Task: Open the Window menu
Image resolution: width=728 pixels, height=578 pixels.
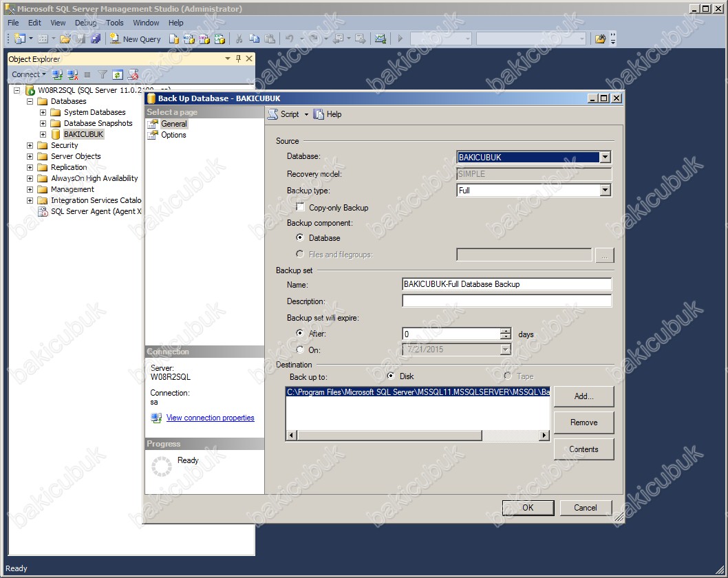Action: click(x=146, y=23)
